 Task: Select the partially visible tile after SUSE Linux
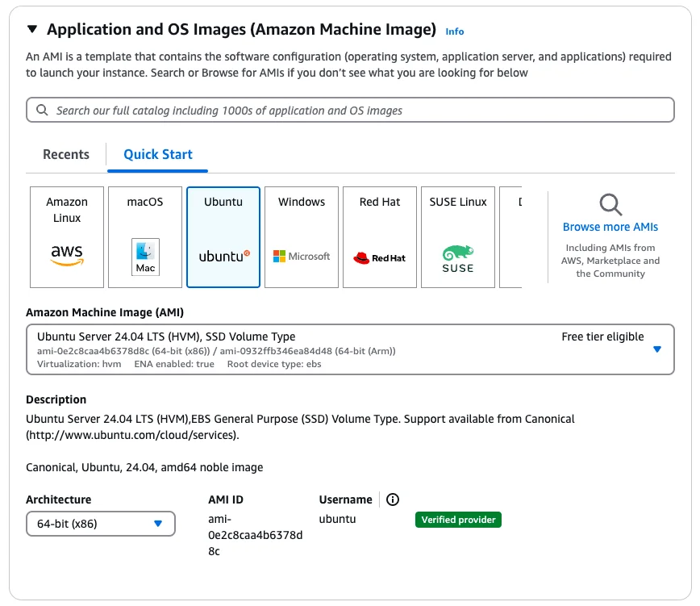[510, 237]
